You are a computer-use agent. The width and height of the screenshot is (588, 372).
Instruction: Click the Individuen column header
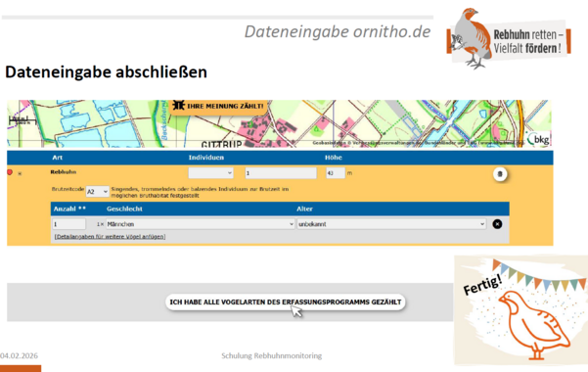pyautogui.click(x=206, y=158)
